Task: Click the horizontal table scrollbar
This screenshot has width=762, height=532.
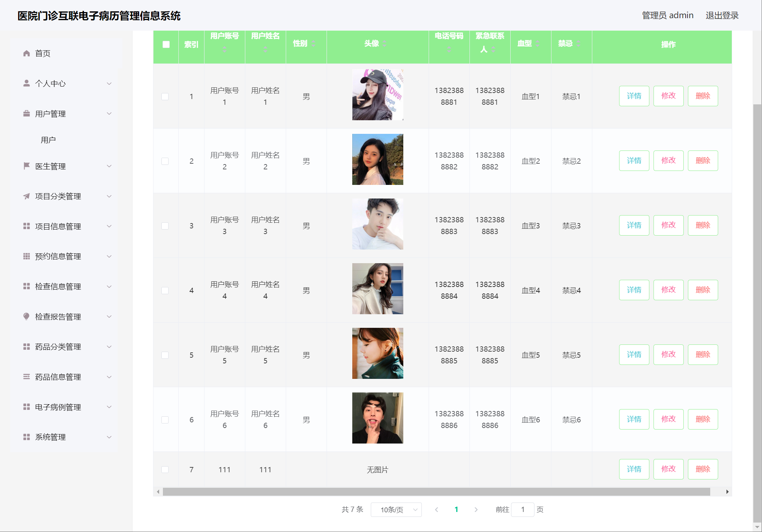Action: [x=436, y=492]
